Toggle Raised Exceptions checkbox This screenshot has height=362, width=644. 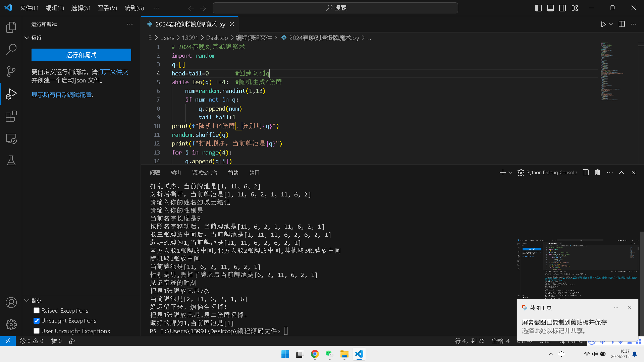[x=36, y=310]
